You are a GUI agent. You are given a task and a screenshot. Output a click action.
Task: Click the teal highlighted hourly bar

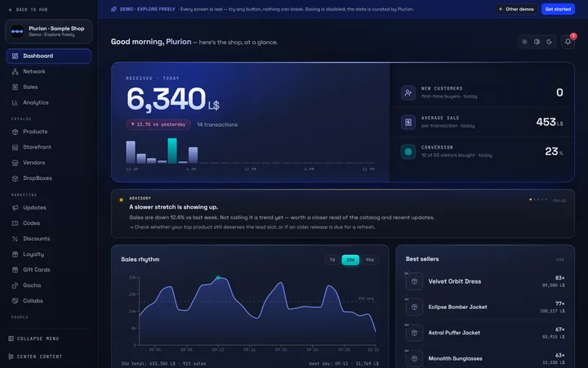tap(172, 151)
